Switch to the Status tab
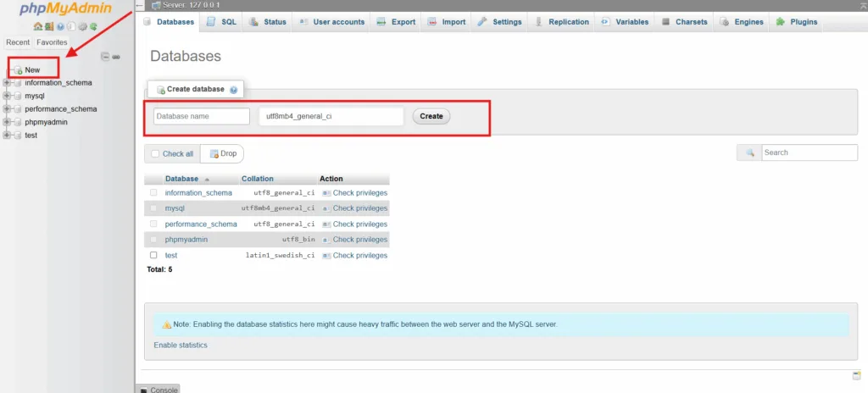This screenshot has width=868, height=393. [x=268, y=22]
